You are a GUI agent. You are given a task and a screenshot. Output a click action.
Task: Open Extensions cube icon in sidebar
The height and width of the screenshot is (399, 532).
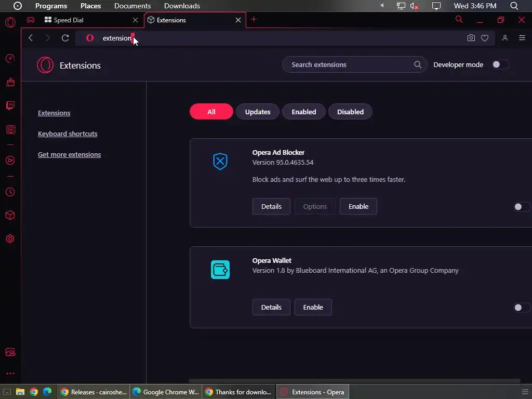10,215
